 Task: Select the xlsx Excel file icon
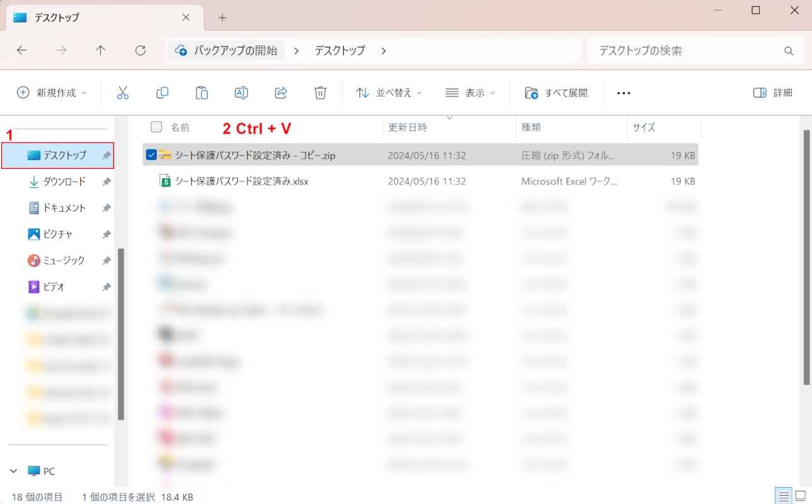tap(166, 181)
